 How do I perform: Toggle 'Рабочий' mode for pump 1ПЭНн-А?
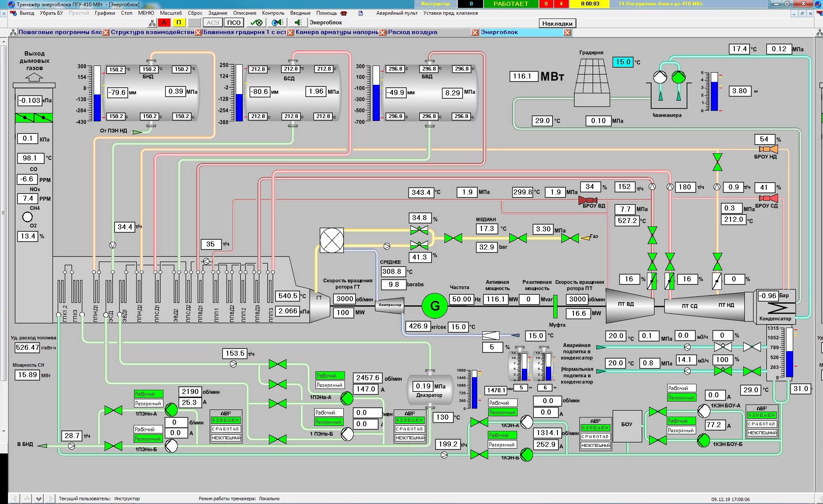coord(148,394)
